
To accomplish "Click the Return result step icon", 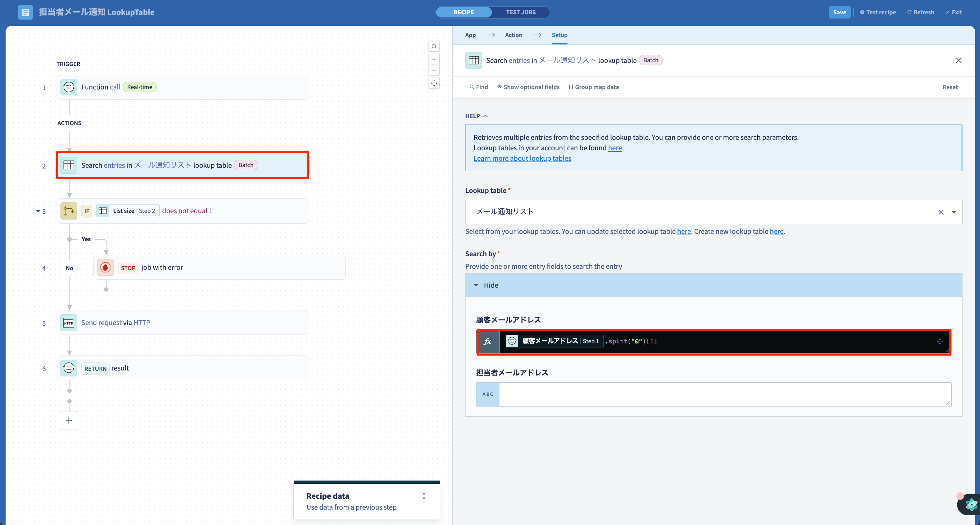I will pyautogui.click(x=68, y=368).
